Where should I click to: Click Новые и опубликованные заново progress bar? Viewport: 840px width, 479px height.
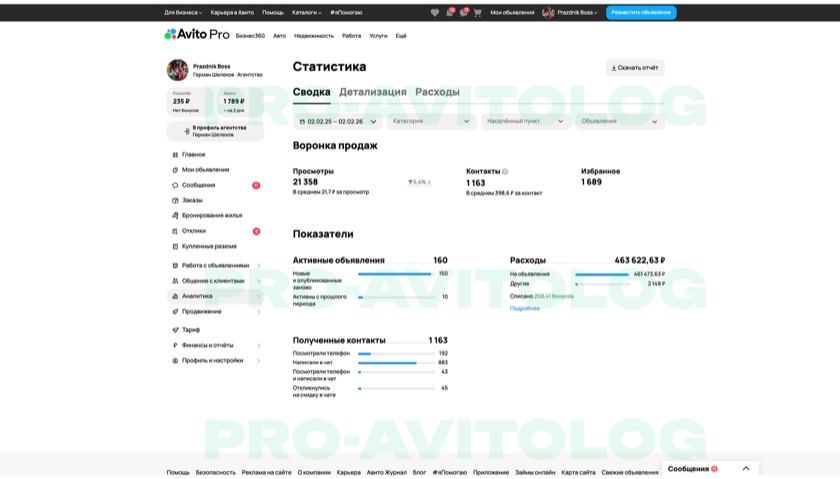coord(396,274)
